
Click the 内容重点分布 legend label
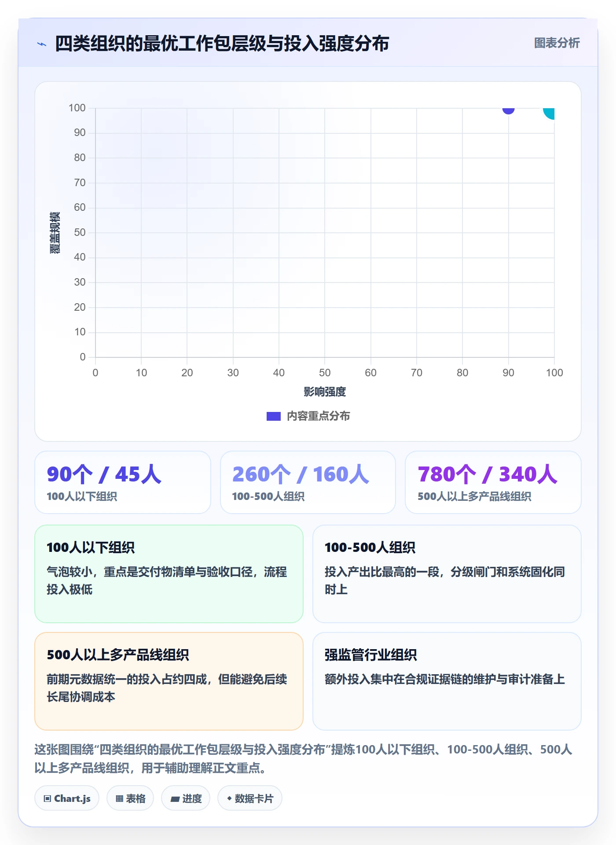(318, 416)
